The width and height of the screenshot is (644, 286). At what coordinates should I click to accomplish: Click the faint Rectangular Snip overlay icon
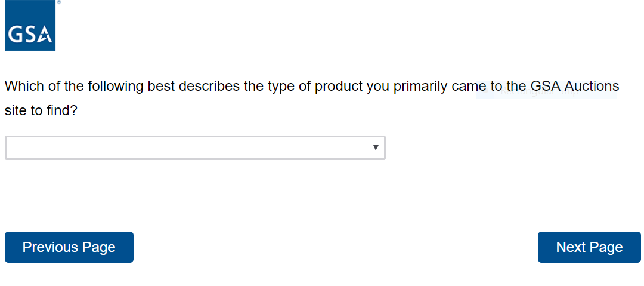click(484, 91)
